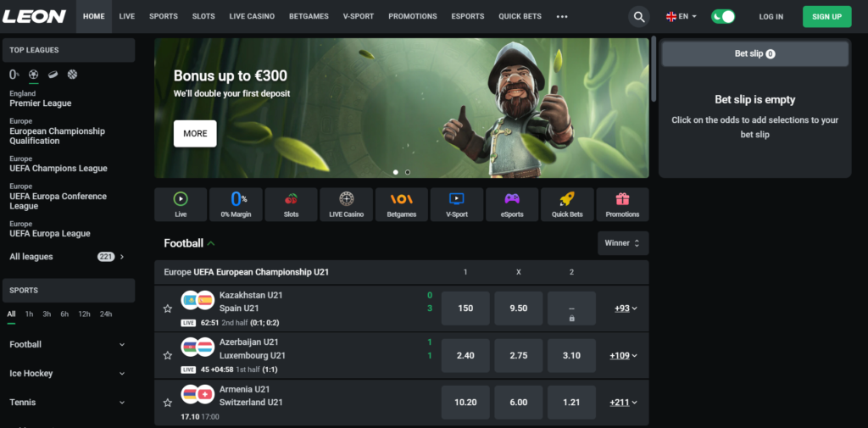The height and width of the screenshot is (428, 868).
Task: Bet on Switzerland U21 win at 1.21
Action: click(571, 403)
